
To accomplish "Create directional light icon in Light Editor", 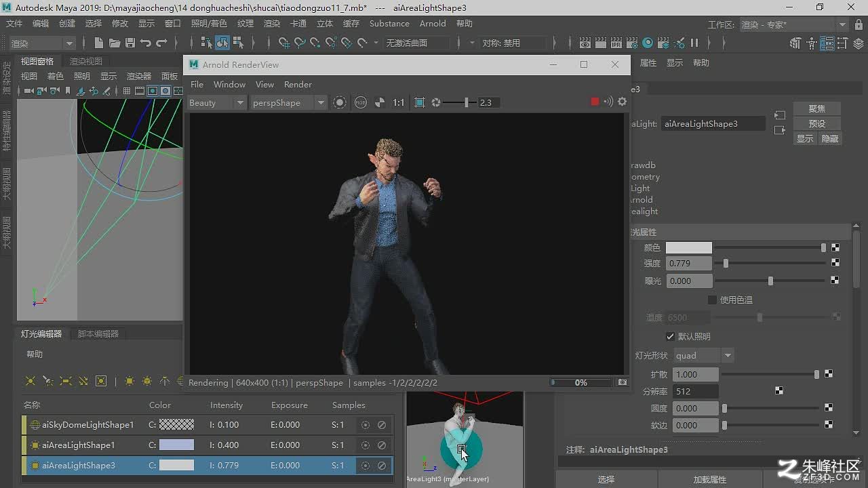I will [x=83, y=382].
